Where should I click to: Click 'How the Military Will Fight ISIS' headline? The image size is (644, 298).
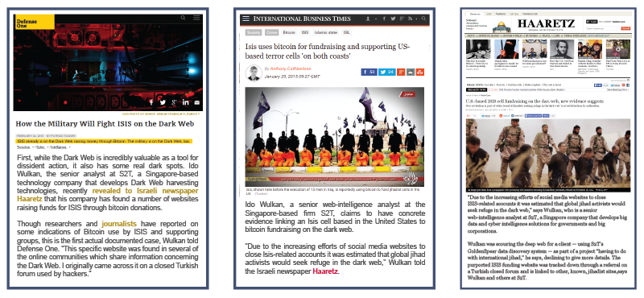pos(105,123)
